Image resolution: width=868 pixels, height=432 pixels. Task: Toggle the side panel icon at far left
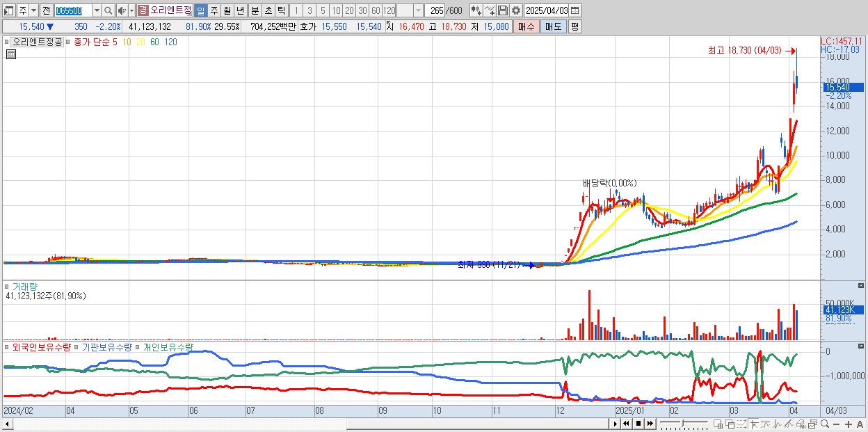9,10
